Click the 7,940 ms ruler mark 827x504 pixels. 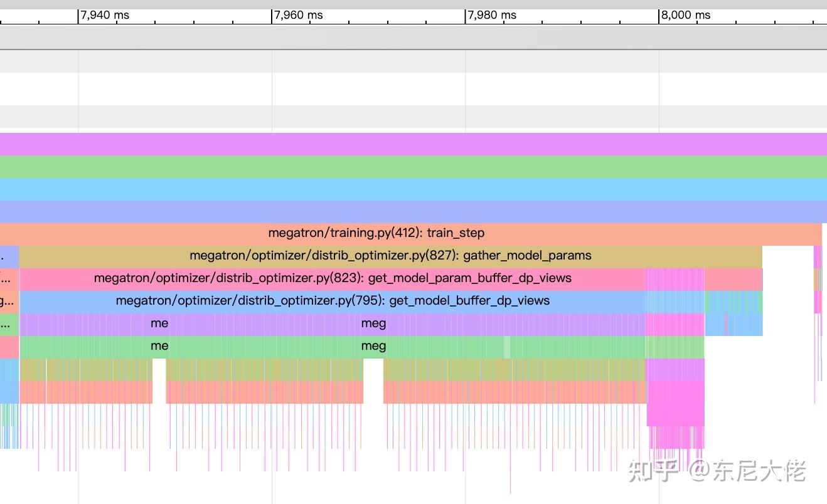click(104, 15)
